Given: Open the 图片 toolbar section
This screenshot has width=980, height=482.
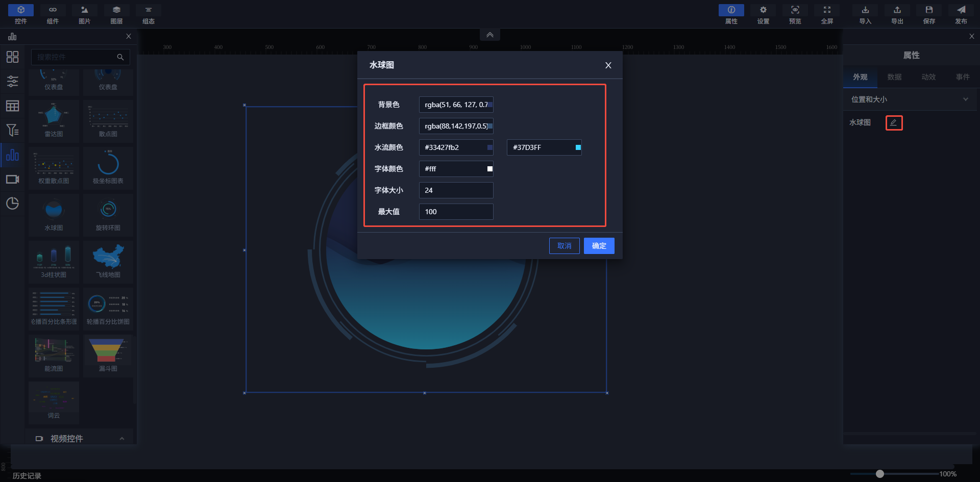Looking at the screenshot, I should pyautogui.click(x=85, y=14).
